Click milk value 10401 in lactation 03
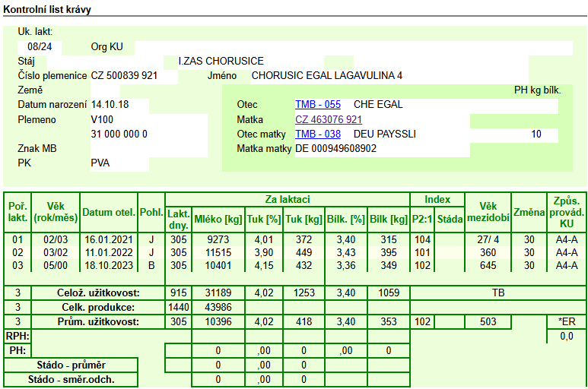The image size is (588, 389). [x=218, y=265]
